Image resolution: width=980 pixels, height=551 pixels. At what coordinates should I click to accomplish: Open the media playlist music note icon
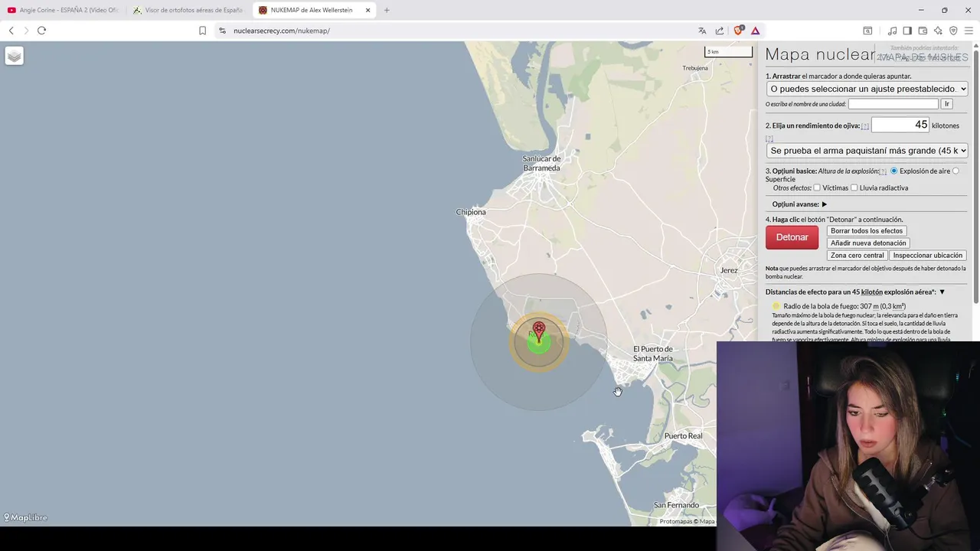coord(892,31)
